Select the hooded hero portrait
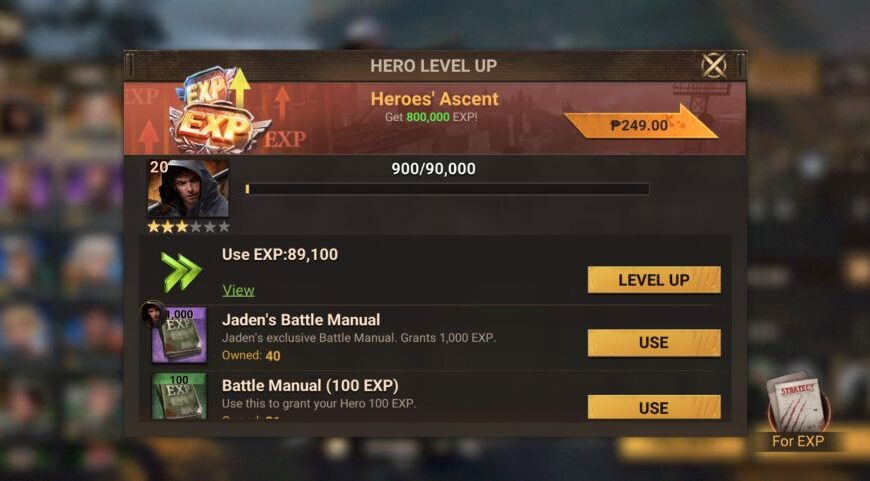This screenshot has width=870, height=481. pyautogui.click(x=188, y=188)
